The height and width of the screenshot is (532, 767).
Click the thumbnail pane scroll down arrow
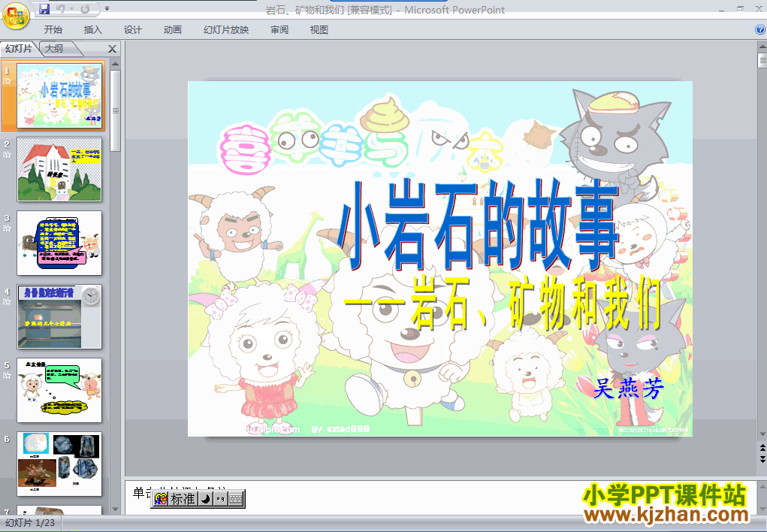[x=116, y=509]
